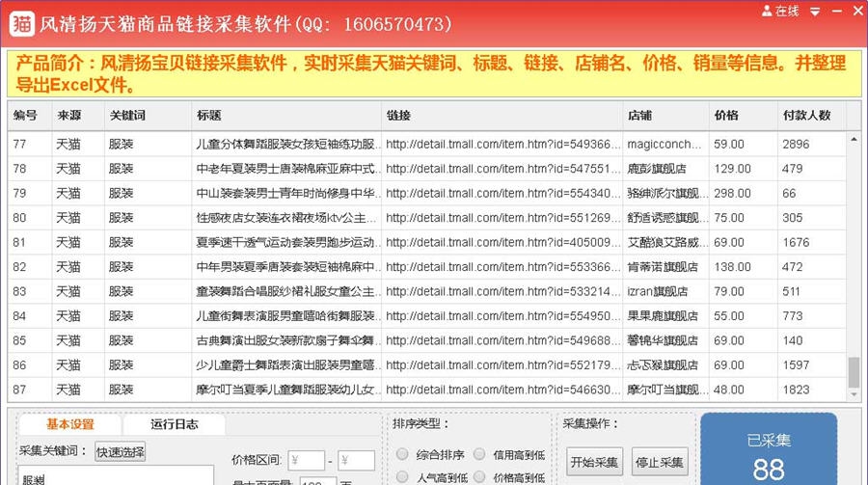Image resolution: width=868 pixels, height=485 pixels.
Task: Switch to the 基本设置 tab
Action: click(70, 424)
